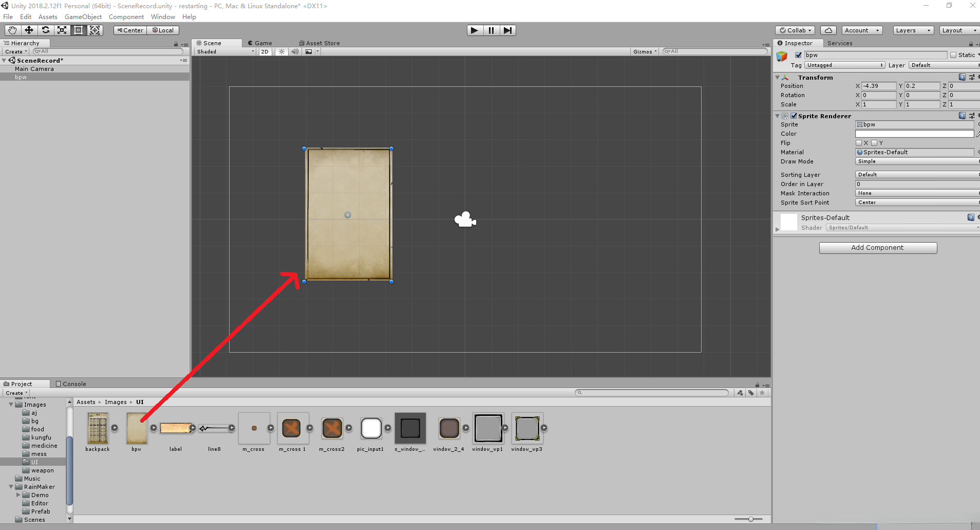The image size is (980, 530).
Task: Toggle bpw object active checkbox
Action: 798,55
